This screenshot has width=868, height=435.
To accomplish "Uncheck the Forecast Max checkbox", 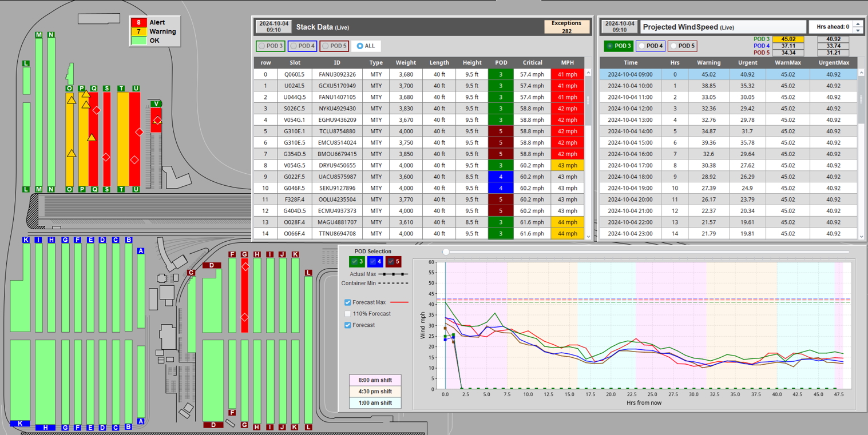I will tap(348, 302).
